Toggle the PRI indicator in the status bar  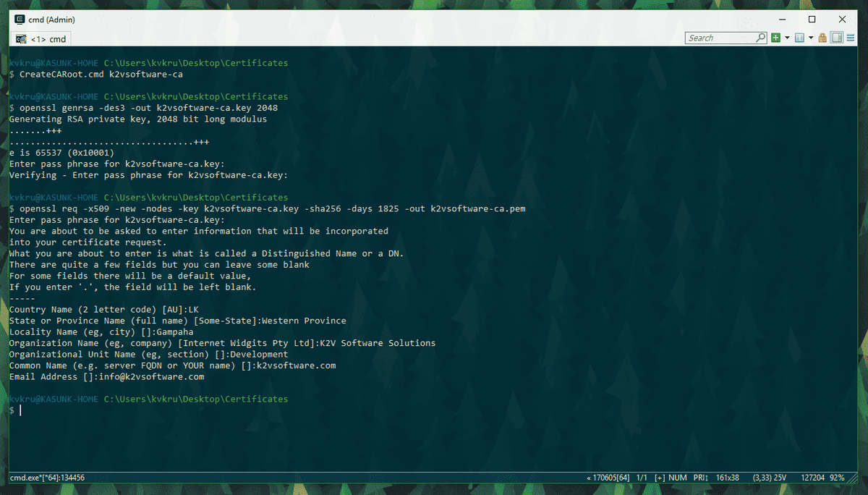(x=699, y=478)
